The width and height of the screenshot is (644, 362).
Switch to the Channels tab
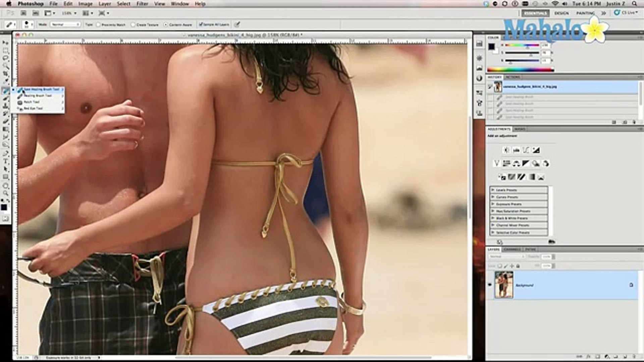512,249
